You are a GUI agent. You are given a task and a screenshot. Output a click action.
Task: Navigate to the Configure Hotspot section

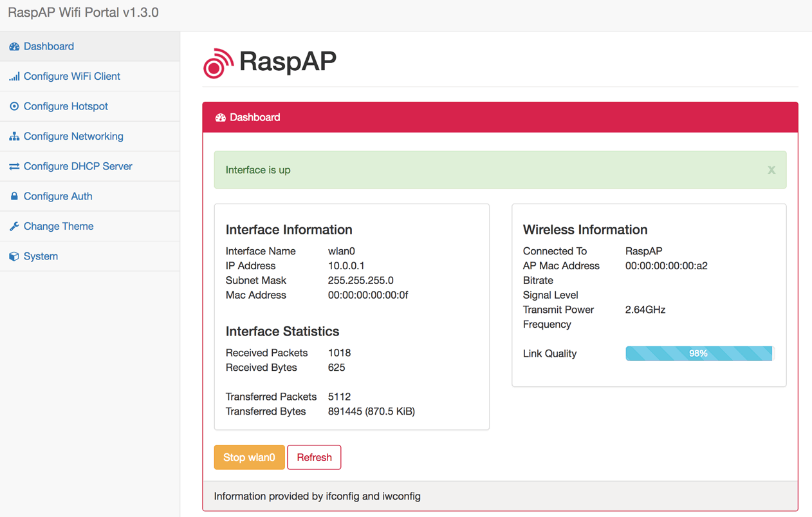point(67,106)
